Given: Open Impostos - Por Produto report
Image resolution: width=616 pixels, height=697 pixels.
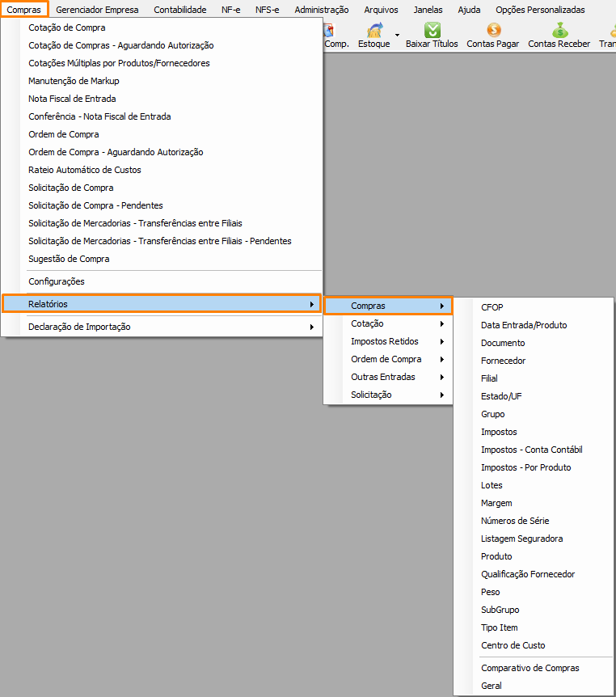Looking at the screenshot, I should point(534,467).
